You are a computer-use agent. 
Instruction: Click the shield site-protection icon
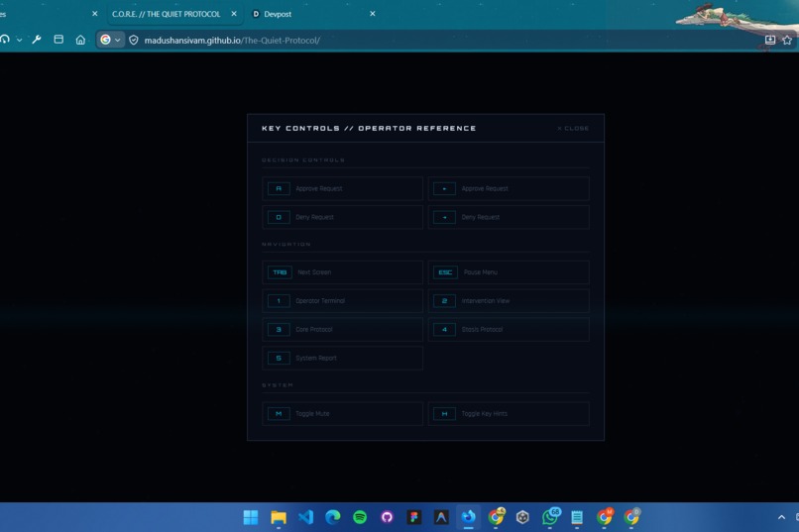134,40
